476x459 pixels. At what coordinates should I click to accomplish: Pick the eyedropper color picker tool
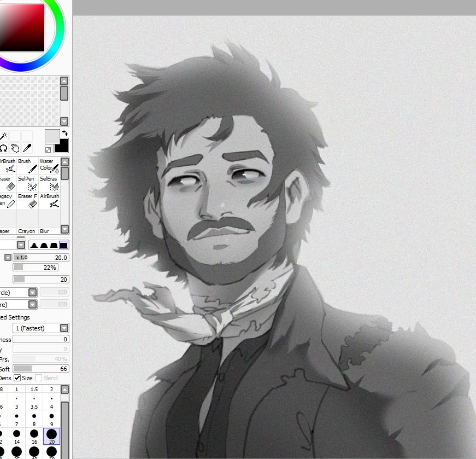tap(27, 148)
